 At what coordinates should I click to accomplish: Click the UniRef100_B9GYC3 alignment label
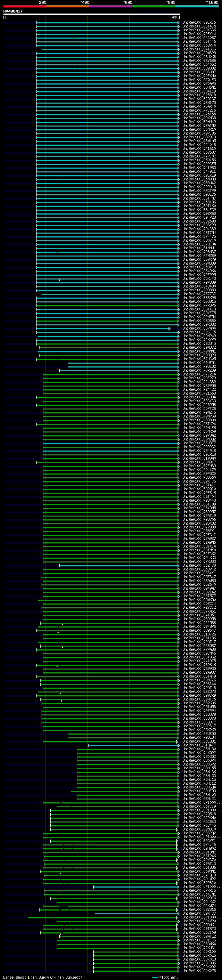(199, 401)
